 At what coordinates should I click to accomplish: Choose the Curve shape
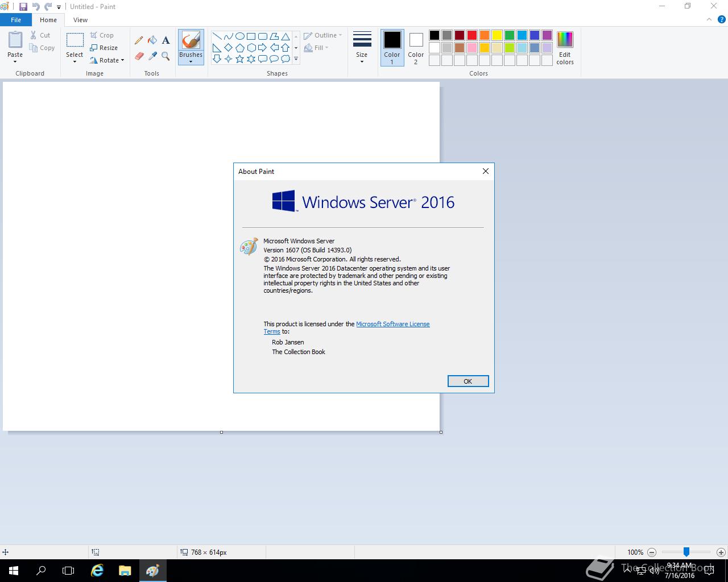pyautogui.click(x=228, y=36)
